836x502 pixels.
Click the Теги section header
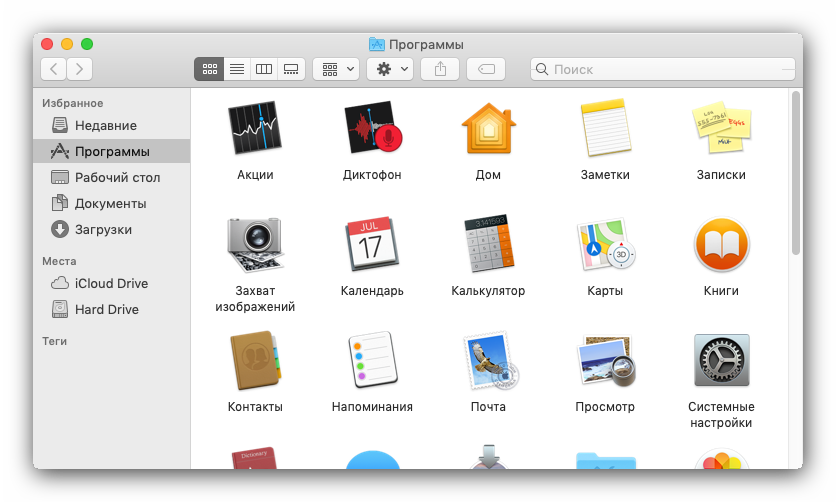pos(54,341)
